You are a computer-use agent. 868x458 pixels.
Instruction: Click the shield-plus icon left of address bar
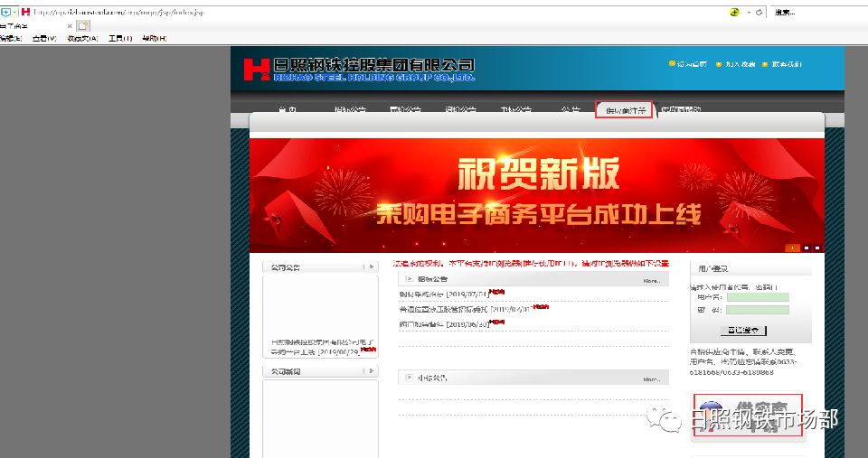tap(6, 12)
